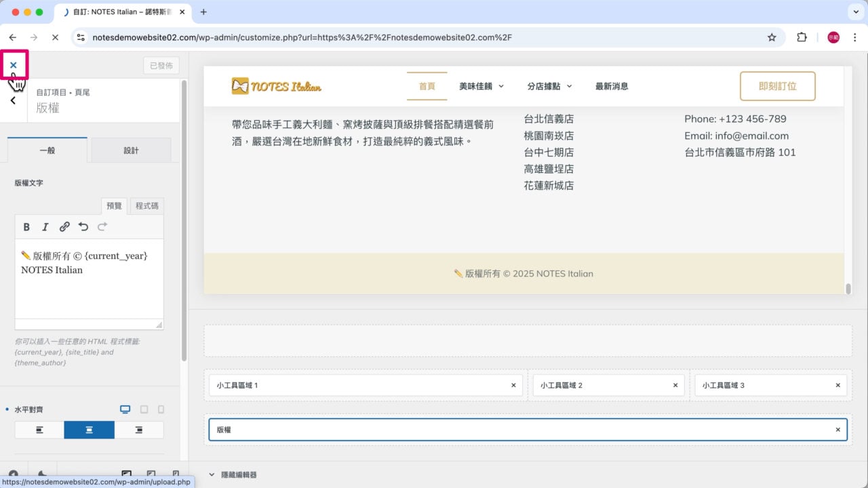Select 首頁 in the site navigation
This screenshot has width=868, height=488.
[427, 87]
